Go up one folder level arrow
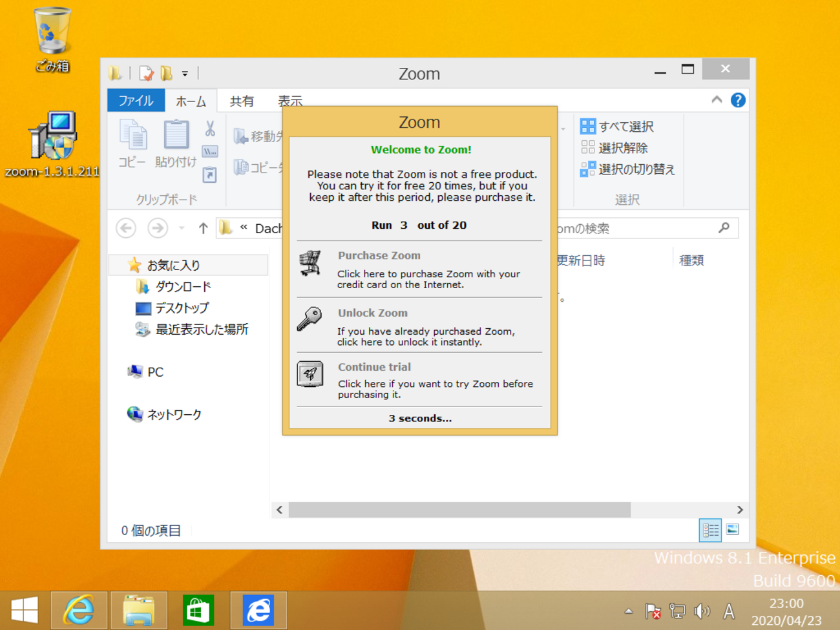 203,228
